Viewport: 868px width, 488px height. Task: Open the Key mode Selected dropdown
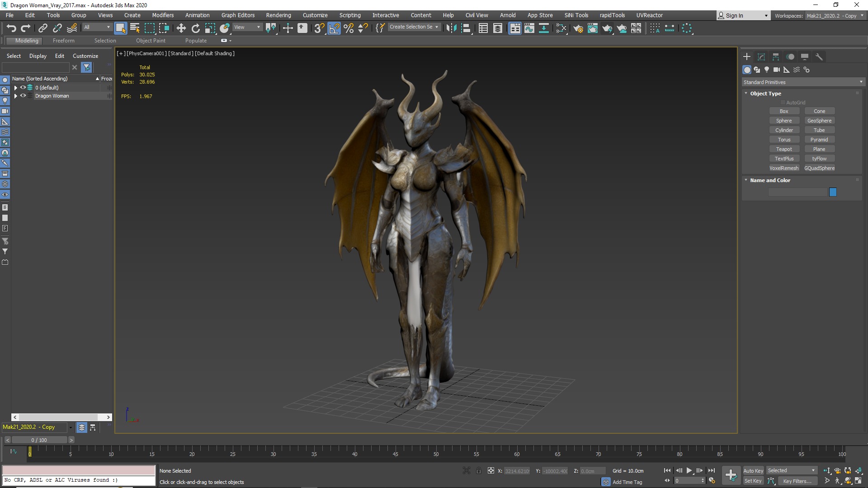tap(792, 470)
